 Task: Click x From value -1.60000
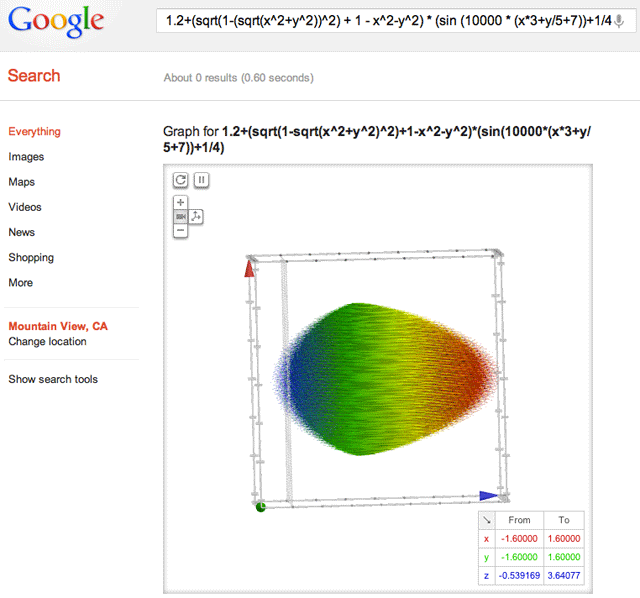click(519, 539)
